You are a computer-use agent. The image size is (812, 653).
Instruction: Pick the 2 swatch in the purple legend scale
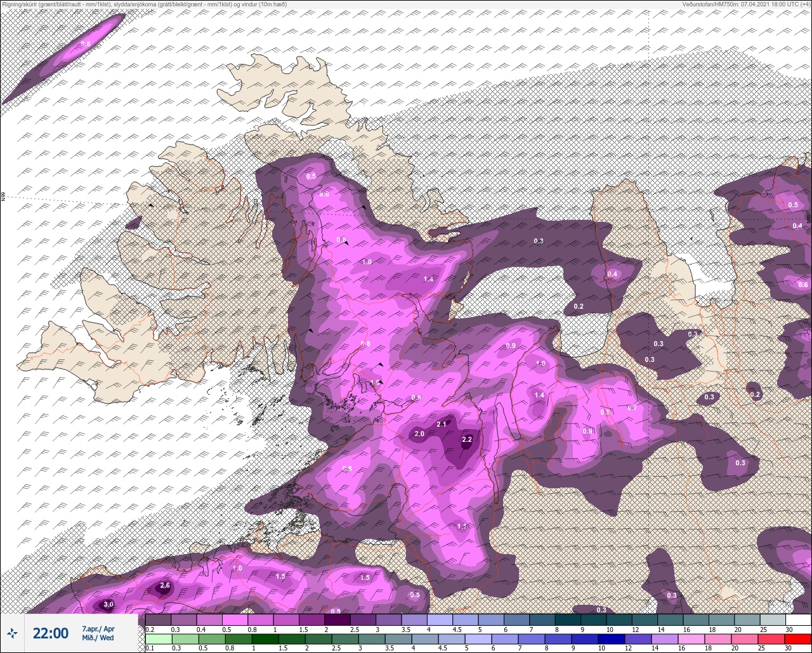tap(337, 619)
